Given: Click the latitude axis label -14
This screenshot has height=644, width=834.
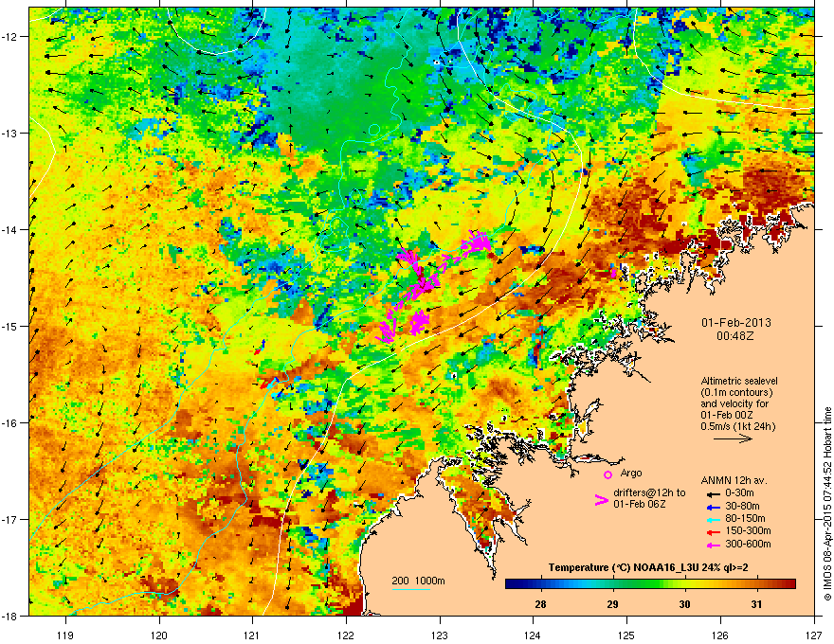Looking at the screenshot, I should coord(9,229).
